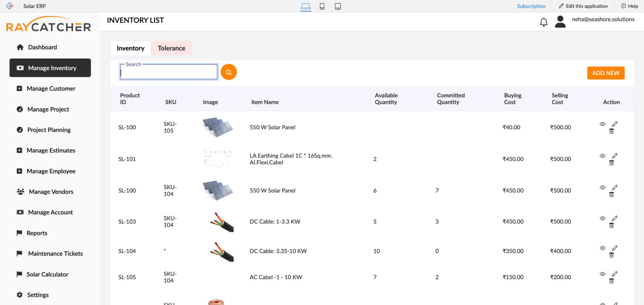Open the Subscription link

coord(531,6)
